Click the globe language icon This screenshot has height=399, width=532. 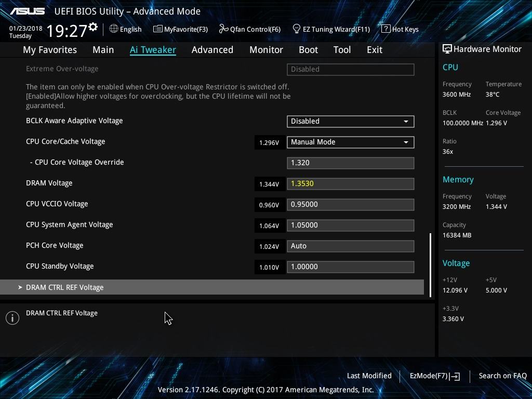point(114,29)
